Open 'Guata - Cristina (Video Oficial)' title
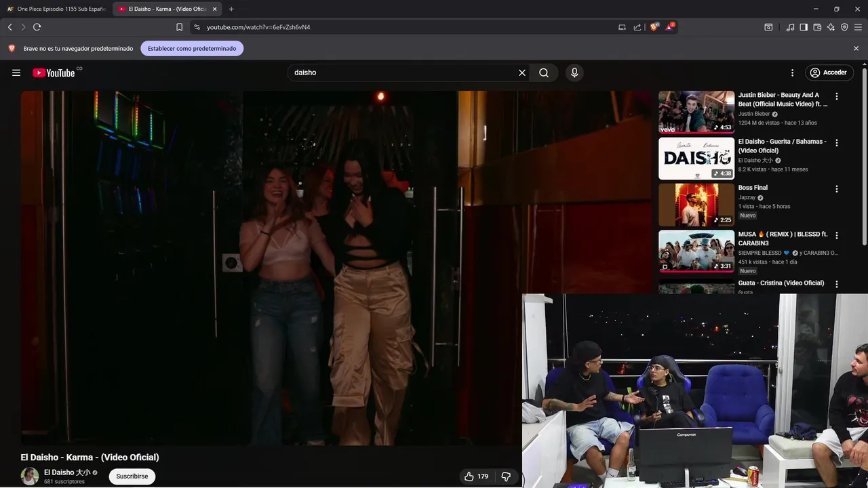Image resolution: width=868 pixels, height=488 pixels. coord(781,283)
